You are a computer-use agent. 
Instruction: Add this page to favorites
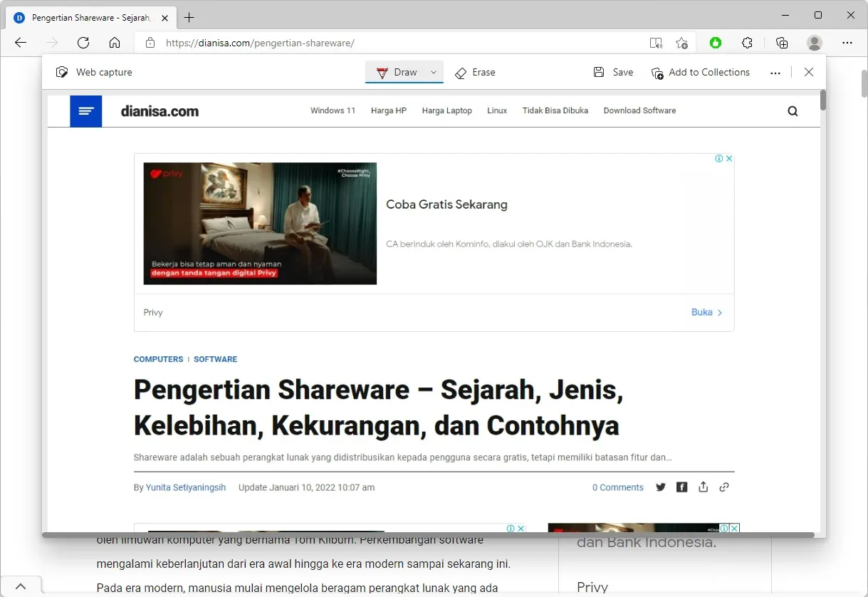681,43
